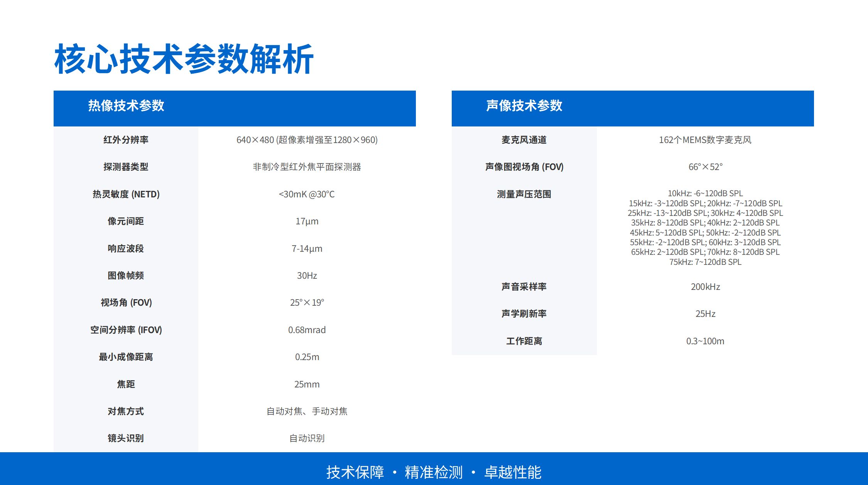Image resolution: width=868 pixels, height=485 pixels.
Task: Click the 最小成像距离 label cell
Action: coord(126,357)
